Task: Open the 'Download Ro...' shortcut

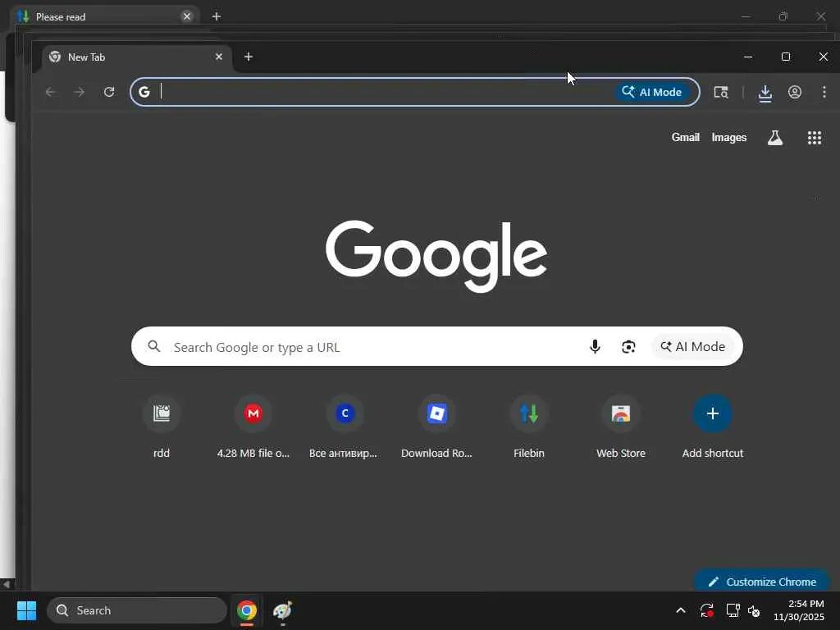Action: (437, 427)
